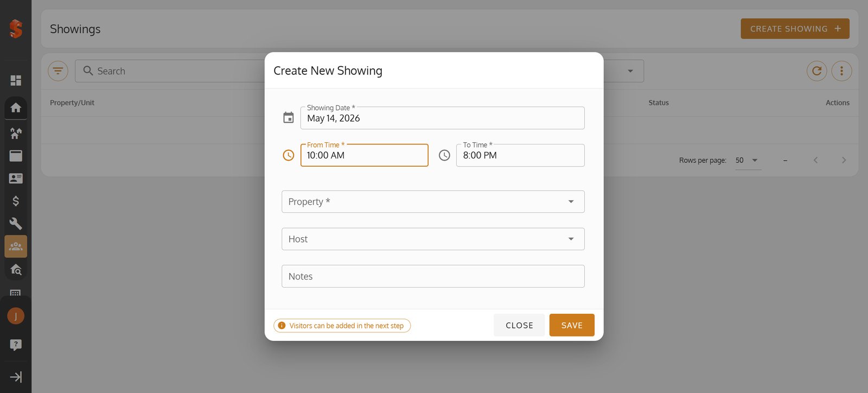868x393 pixels.
Task: Open the dashboard grid icon in sidebar
Action: 16,80
